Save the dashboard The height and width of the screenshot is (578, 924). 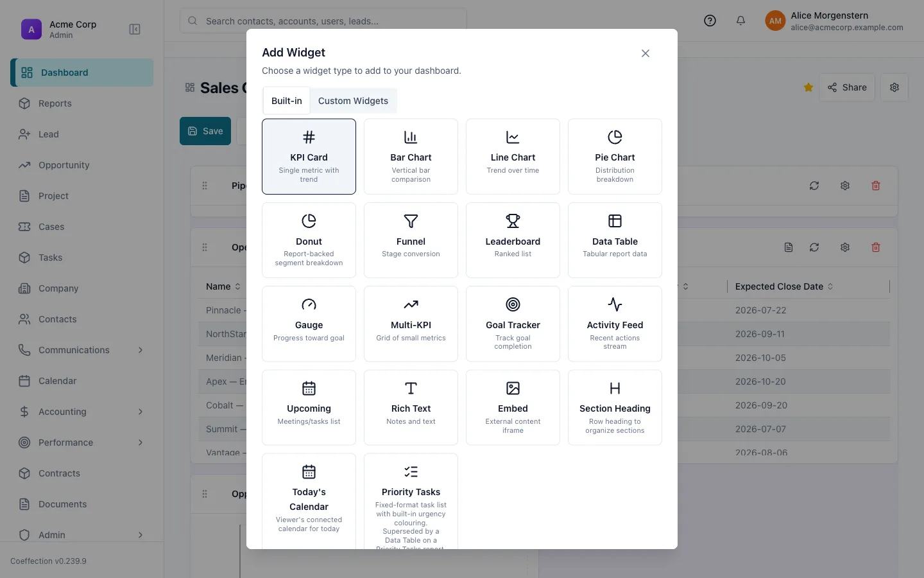coord(205,131)
